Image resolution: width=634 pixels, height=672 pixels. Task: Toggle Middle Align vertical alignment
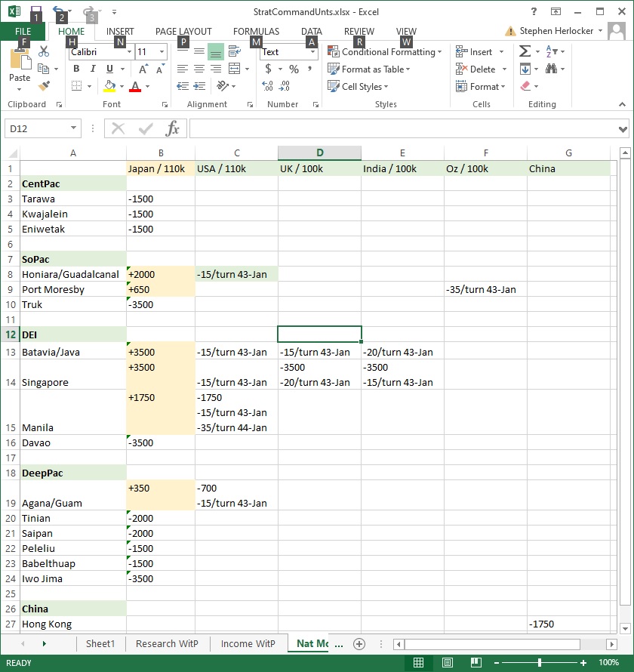click(199, 51)
